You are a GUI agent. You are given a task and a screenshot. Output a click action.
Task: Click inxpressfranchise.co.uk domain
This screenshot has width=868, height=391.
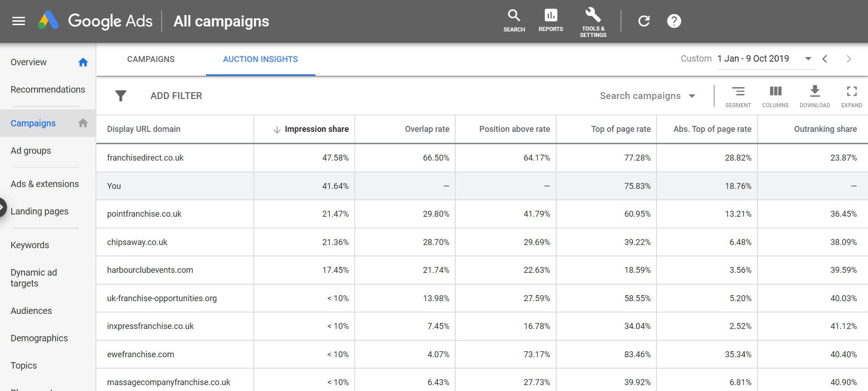tap(150, 326)
